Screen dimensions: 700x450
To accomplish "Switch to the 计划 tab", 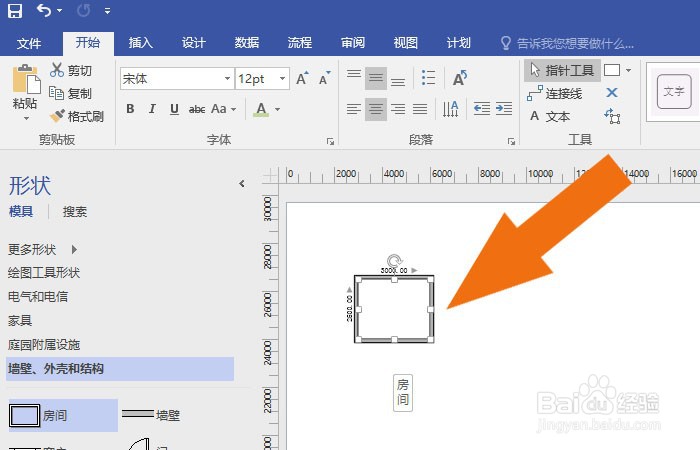I will [458, 43].
